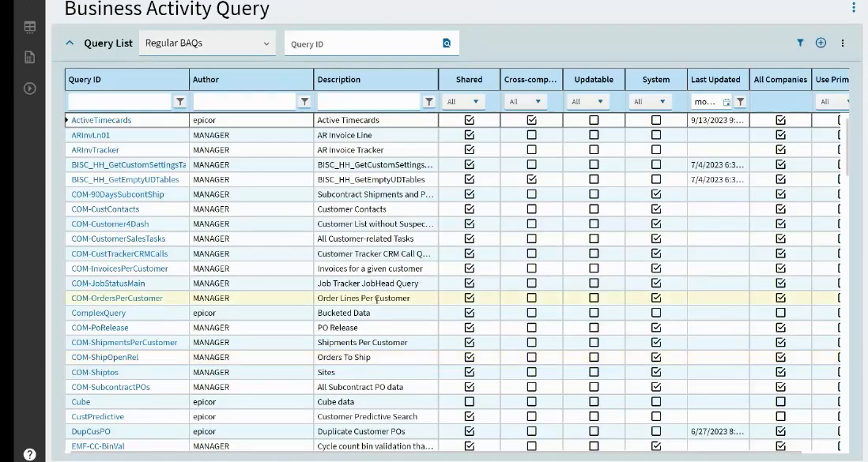
Task: Open the System column All filter dropdown
Action: (651, 101)
